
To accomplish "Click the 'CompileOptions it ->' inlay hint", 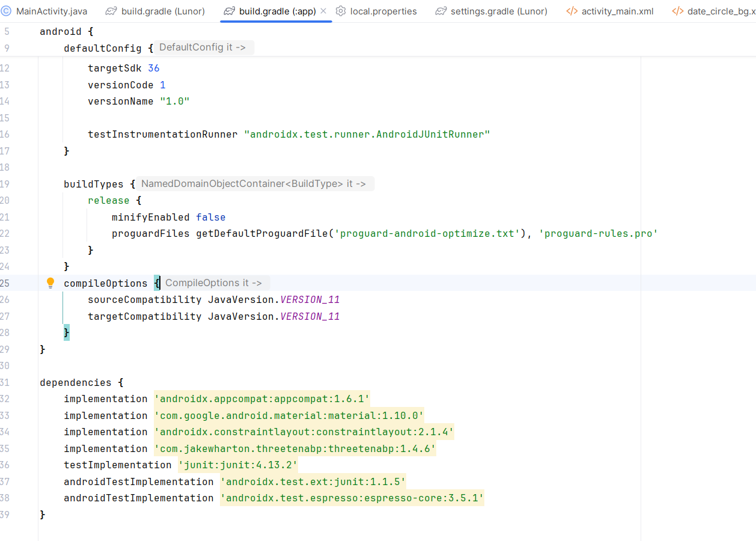I will [x=213, y=283].
